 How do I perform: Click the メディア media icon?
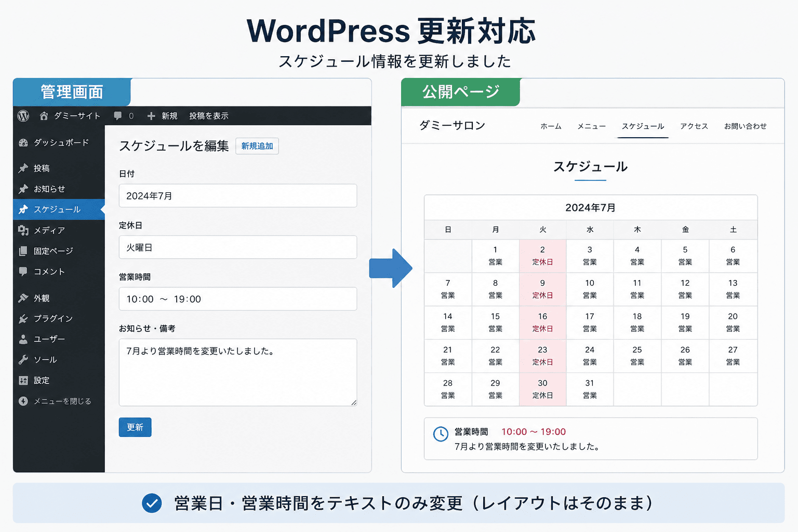point(23,230)
